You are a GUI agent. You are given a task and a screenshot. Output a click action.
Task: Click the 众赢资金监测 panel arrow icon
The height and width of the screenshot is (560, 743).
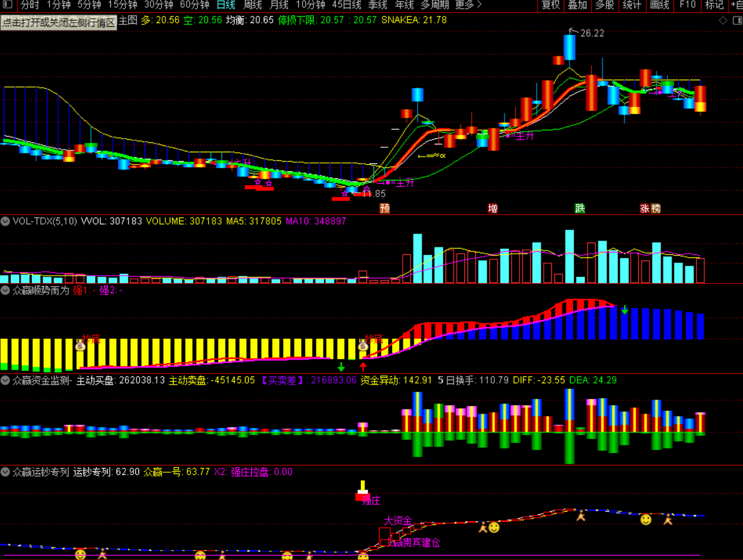pos(6,380)
